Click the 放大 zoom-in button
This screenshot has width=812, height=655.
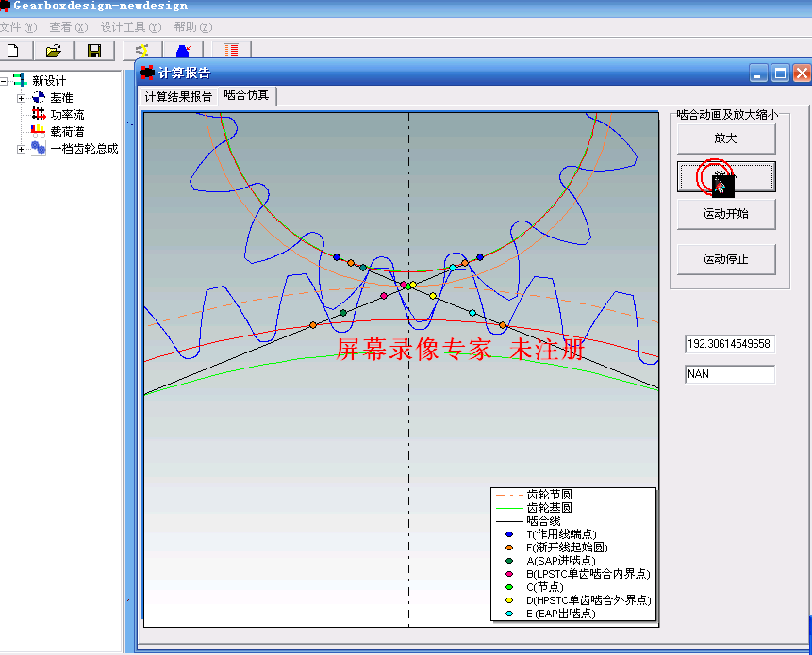coord(726,139)
